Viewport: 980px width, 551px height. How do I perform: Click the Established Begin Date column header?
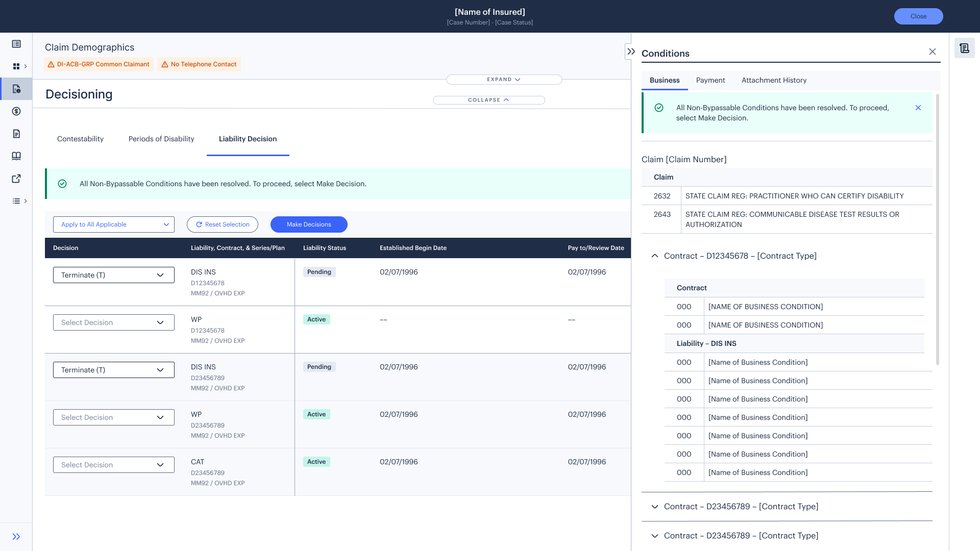[413, 248]
